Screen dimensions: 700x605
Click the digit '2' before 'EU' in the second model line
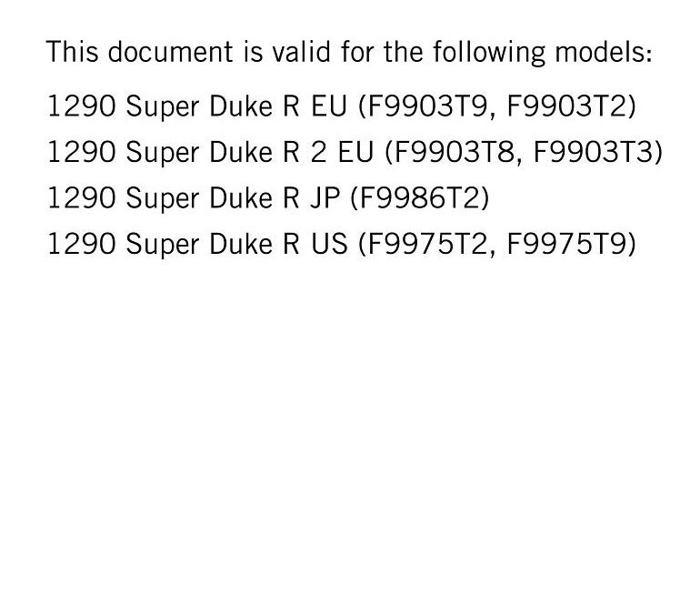tap(318, 151)
